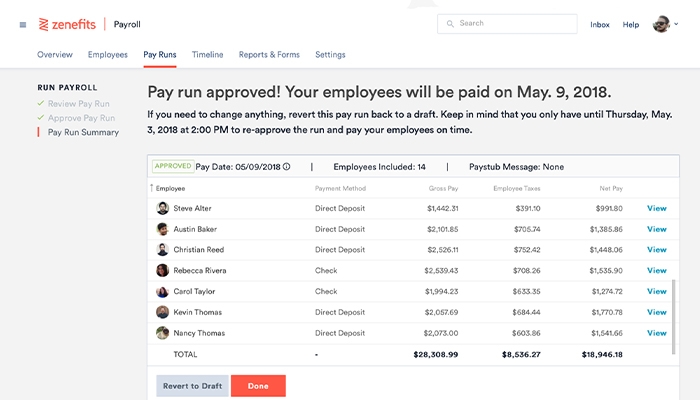
Task: Click the total gross pay $28,308.99
Action: click(436, 354)
